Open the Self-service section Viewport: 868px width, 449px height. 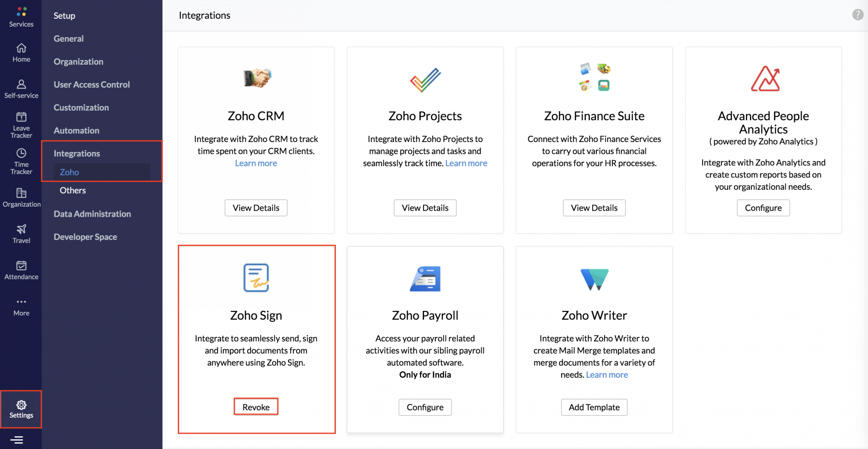pos(20,88)
